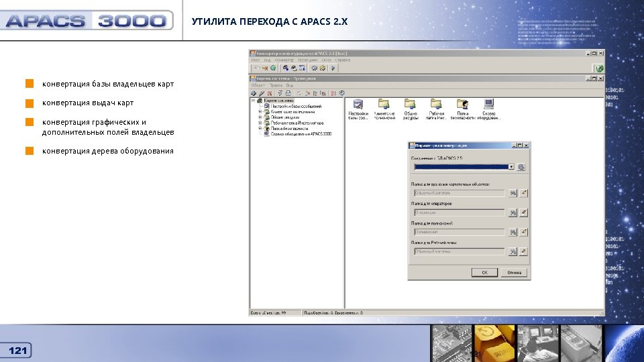Expand the Папка безопасности tree node

point(260,129)
